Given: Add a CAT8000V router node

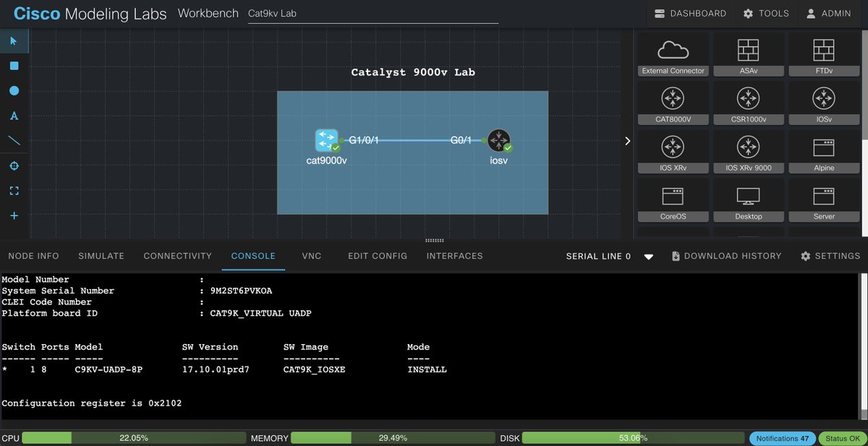Looking at the screenshot, I should pos(673,103).
